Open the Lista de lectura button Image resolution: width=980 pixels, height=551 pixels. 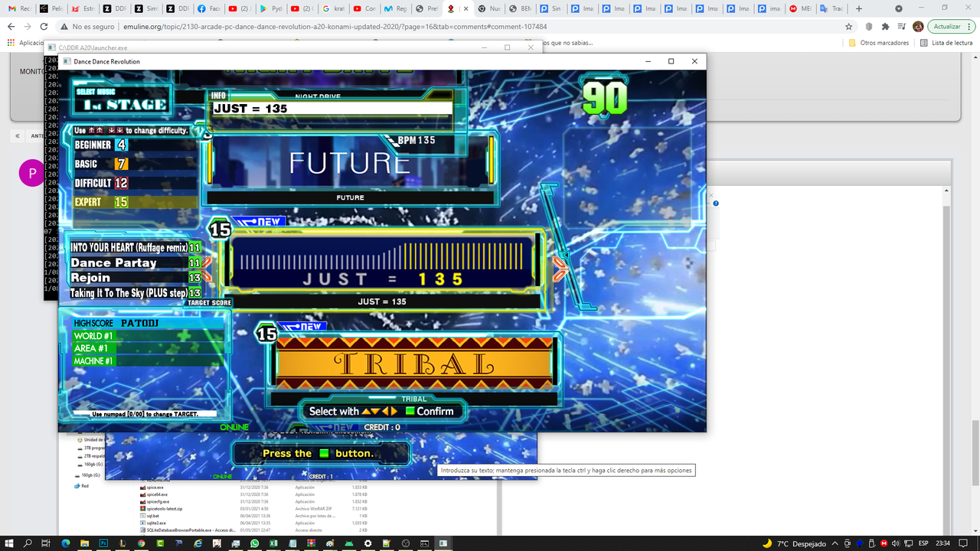(x=946, y=43)
